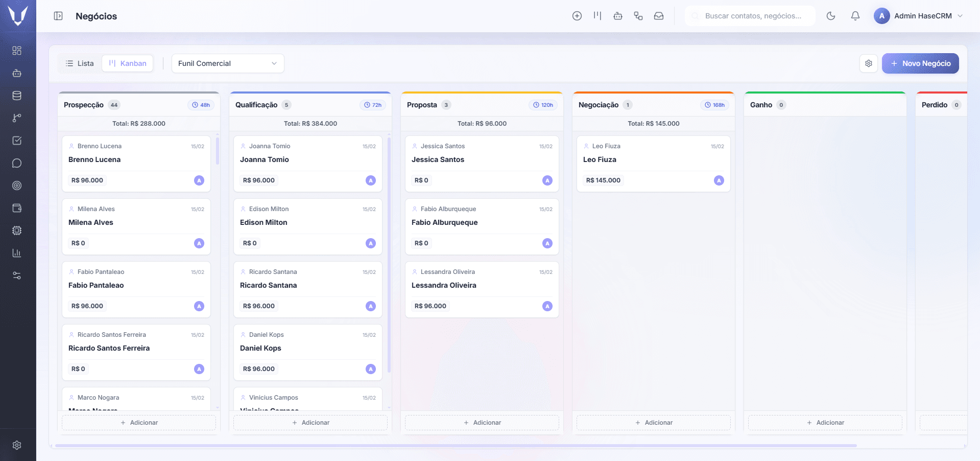Click the chat bubble icon in sidebar
This screenshot has width=980, height=461.
tap(17, 163)
